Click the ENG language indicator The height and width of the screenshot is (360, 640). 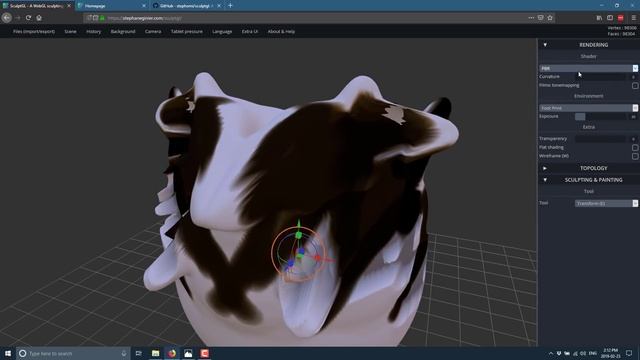593,353
